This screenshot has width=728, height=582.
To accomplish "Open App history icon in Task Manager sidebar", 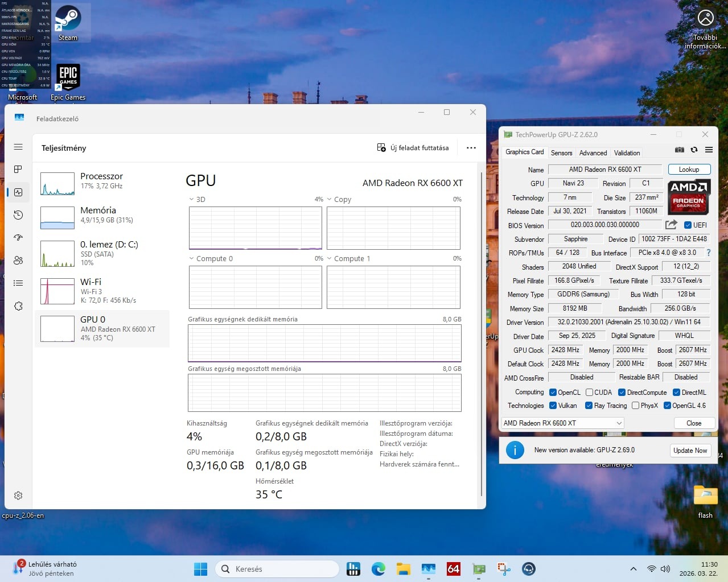I will [x=18, y=215].
